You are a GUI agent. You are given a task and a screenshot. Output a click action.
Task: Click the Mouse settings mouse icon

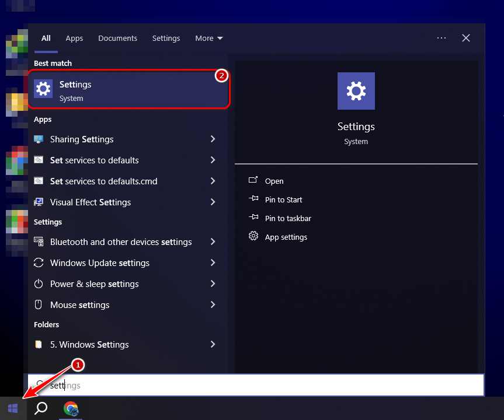[x=38, y=304]
